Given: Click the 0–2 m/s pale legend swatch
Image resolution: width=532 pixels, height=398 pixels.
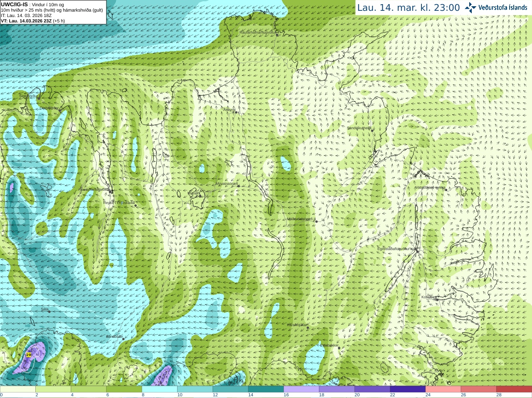Looking at the screenshot, I should pos(17,389).
